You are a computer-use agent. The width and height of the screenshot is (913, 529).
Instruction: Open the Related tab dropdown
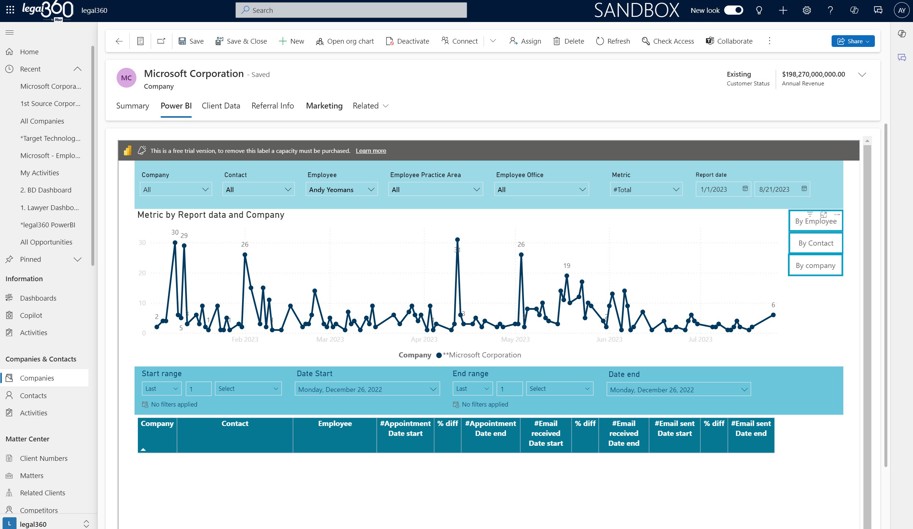coord(370,106)
